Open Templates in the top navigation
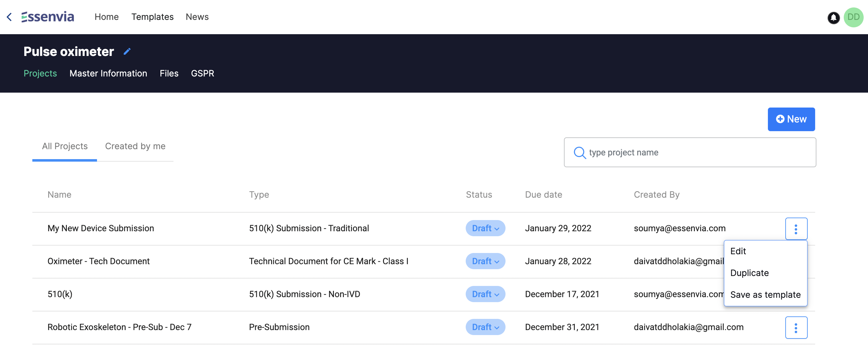Screen dimensions: 868x345 tap(152, 17)
